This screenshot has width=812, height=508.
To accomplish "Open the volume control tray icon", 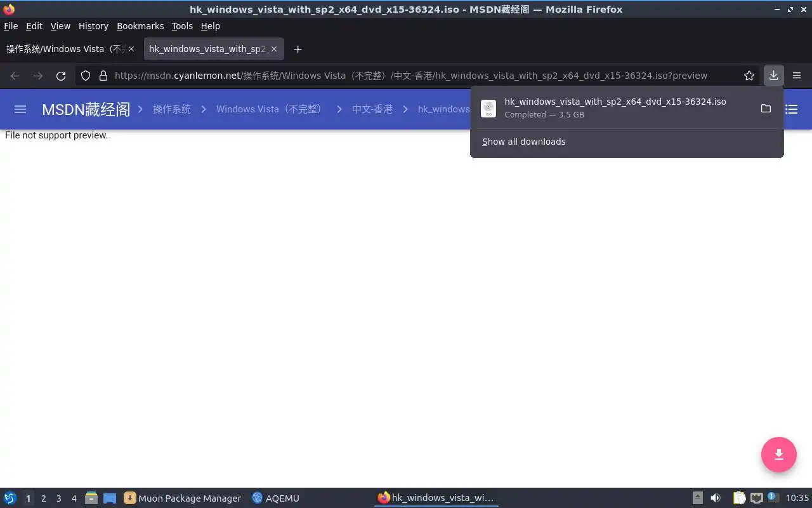I will click(x=716, y=498).
